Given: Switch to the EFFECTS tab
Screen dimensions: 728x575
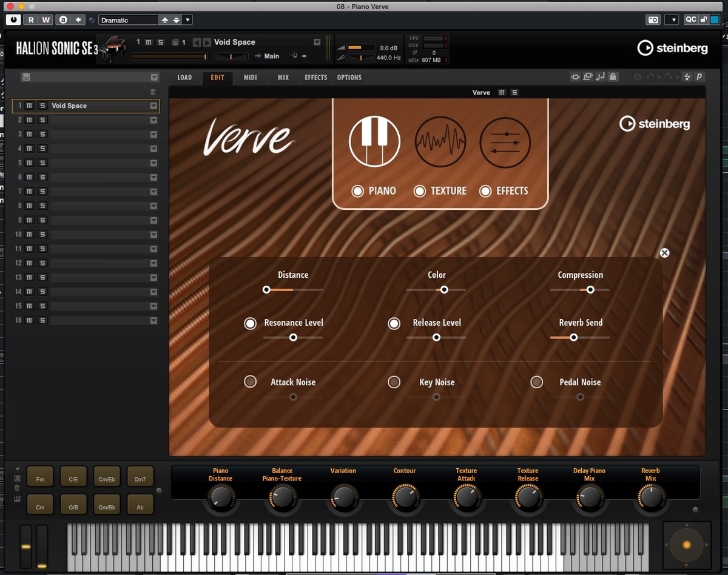Looking at the screenshot, I should 315,78.
